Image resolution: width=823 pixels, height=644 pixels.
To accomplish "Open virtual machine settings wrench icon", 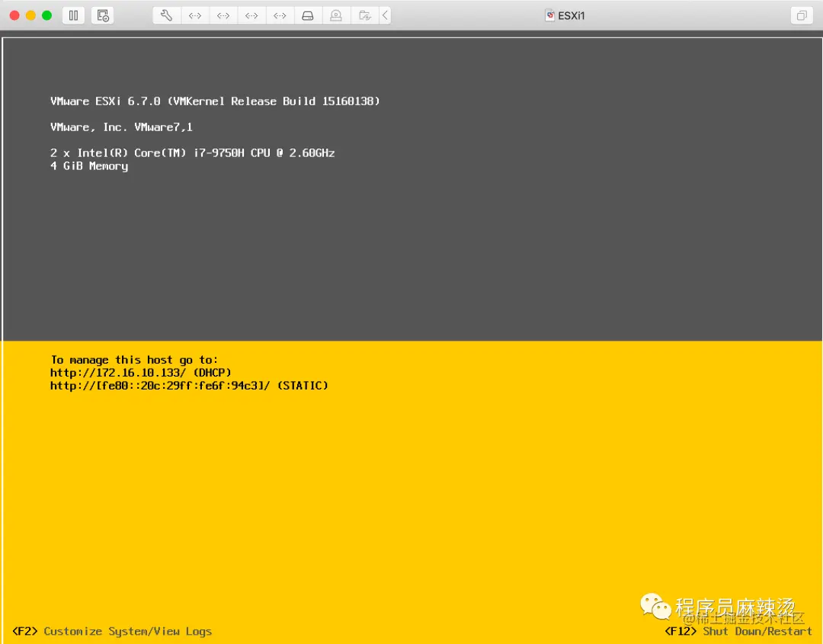I will pyautogui.click(x=166, y=16).
